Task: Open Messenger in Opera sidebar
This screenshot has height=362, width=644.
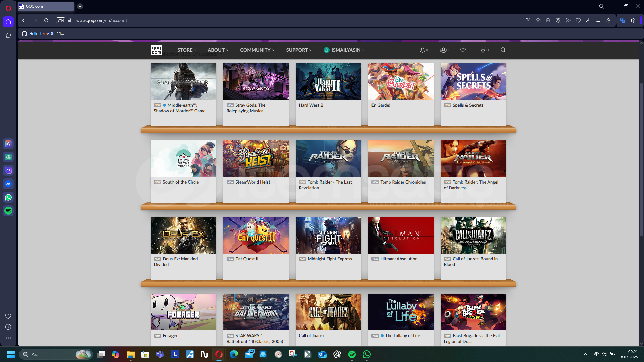Action: pyautogui.click(x=8, y=184)
